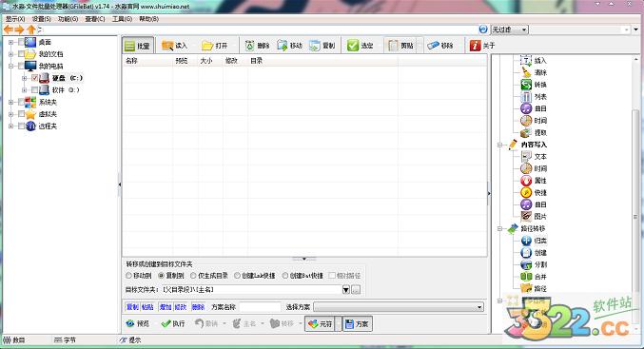
Task: Click the 移动 (move) toolbar icon
Action: tap(283, 46)
